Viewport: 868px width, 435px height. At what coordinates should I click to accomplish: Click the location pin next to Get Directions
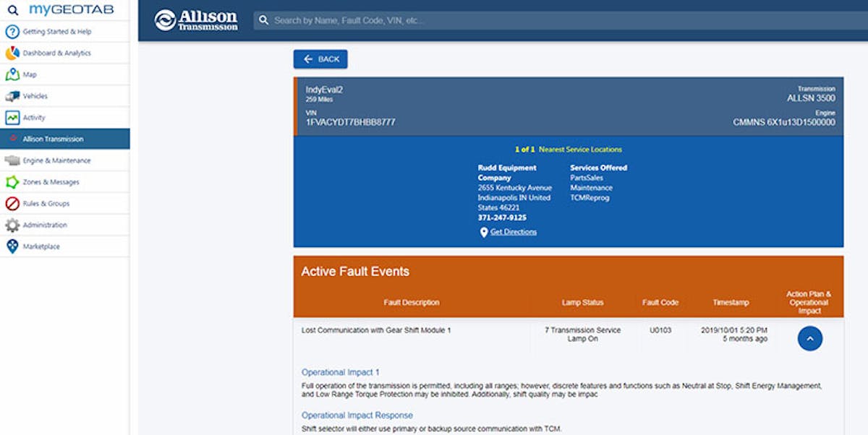[483, 232]
